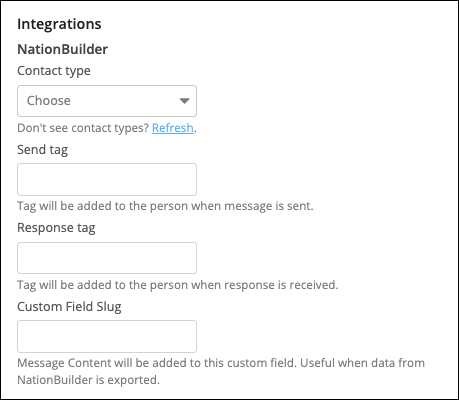This screenshot has height=400, width=459.
Task: Click the Response tag label
Action: pyautogui.click(x=56, y=228)
